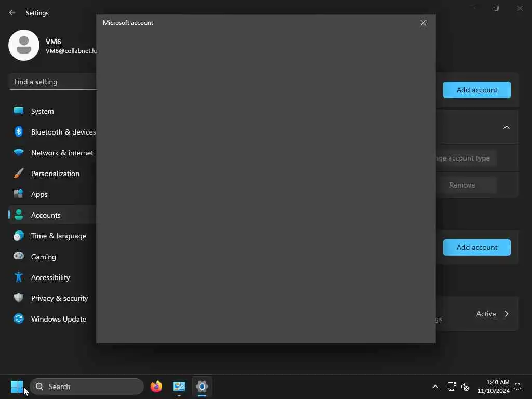Open Accessibility settings category
Image resolution: width=532 pixels, height=399 pixels.
(x=52, y=277)
